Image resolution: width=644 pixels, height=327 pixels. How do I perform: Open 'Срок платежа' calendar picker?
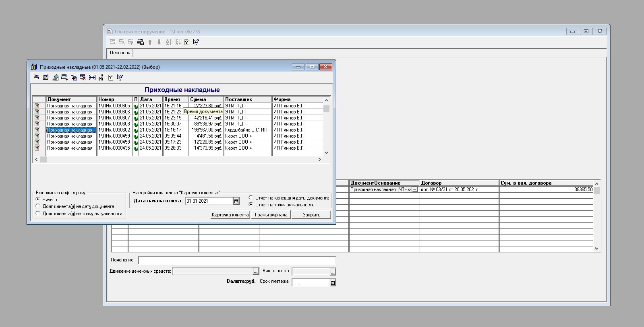coord(333,283)
